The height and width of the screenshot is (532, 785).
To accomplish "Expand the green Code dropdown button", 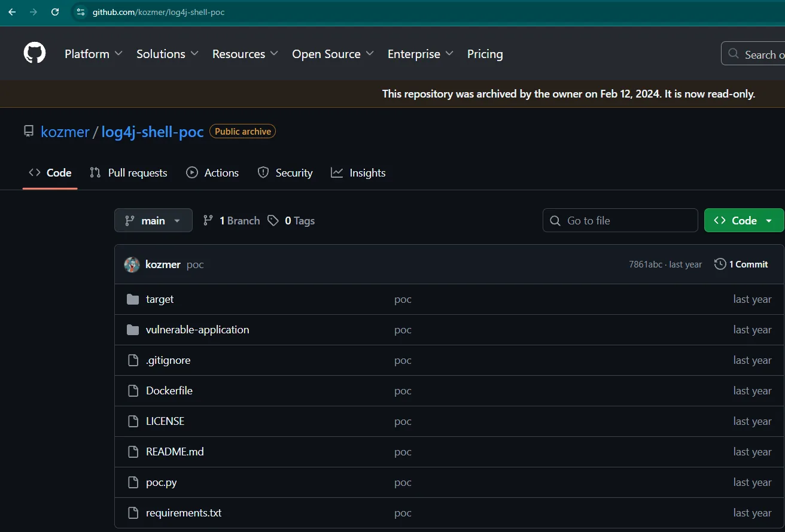I will click(744, 220).
